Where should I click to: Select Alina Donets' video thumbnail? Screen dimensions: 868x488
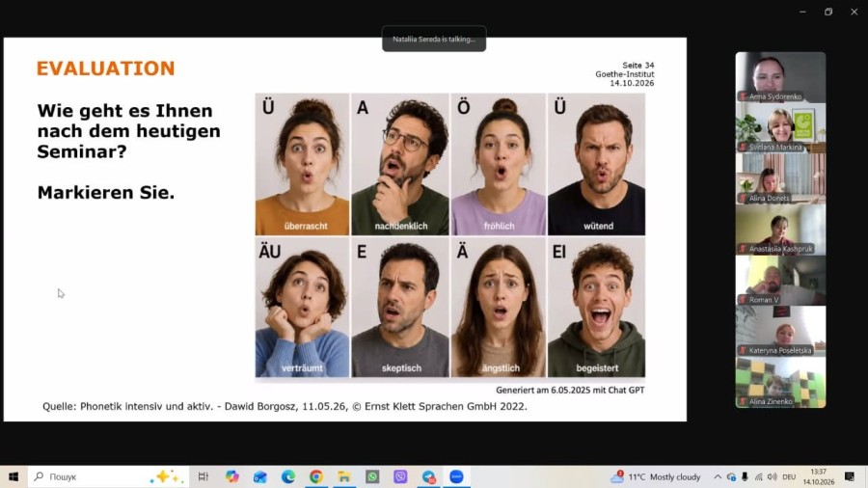780,178
